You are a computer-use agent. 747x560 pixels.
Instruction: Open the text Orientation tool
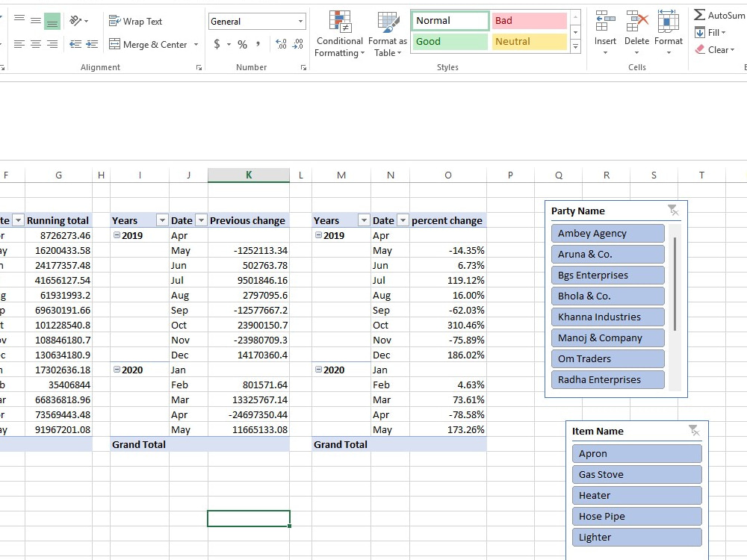[78, 20]
